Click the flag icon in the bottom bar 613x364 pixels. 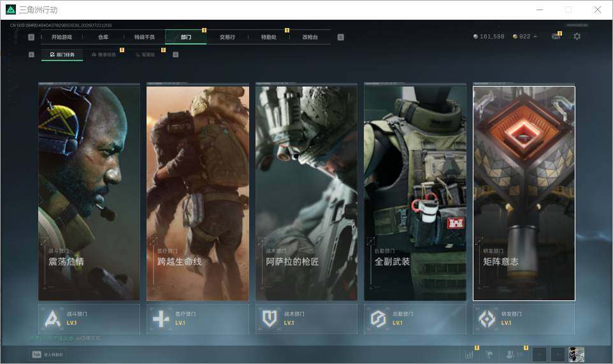pos(489,354)
